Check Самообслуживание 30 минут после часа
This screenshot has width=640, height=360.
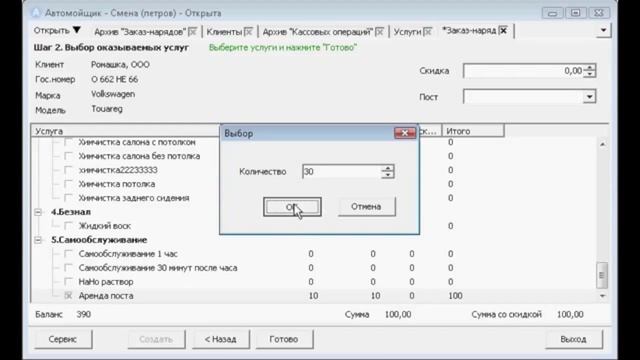point(69,268)
